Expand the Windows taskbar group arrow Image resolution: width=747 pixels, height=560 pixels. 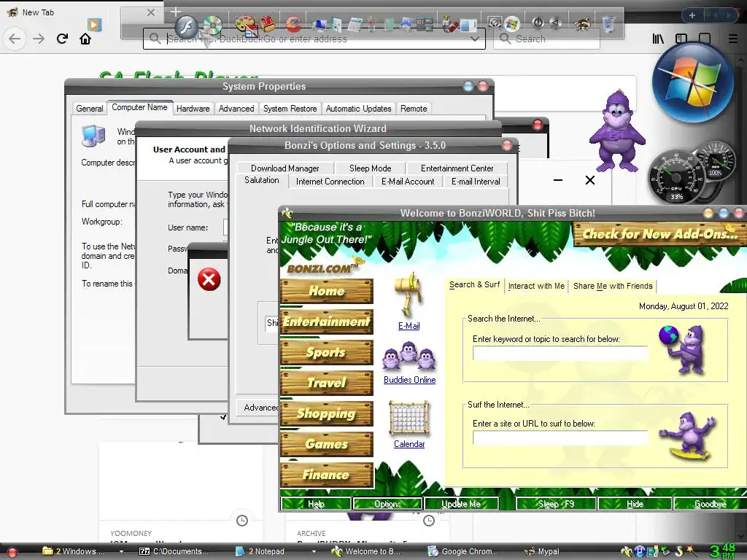(x=122, y=551)
